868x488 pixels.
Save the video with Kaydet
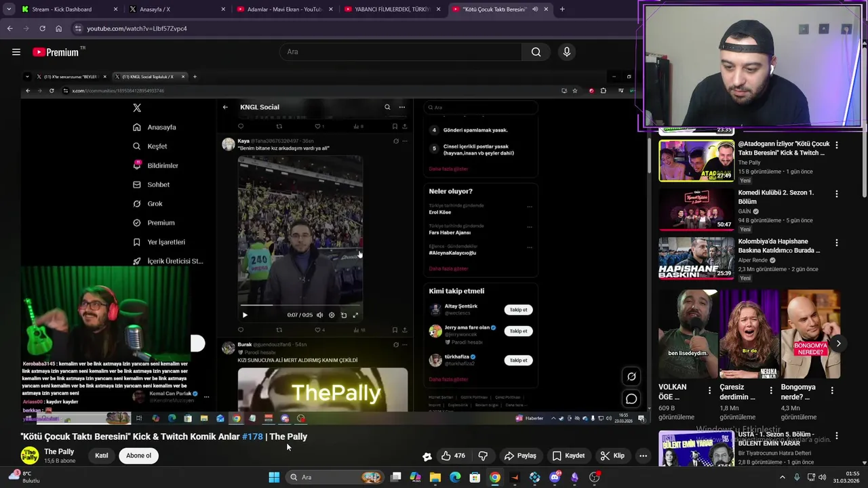pos(568,456)
